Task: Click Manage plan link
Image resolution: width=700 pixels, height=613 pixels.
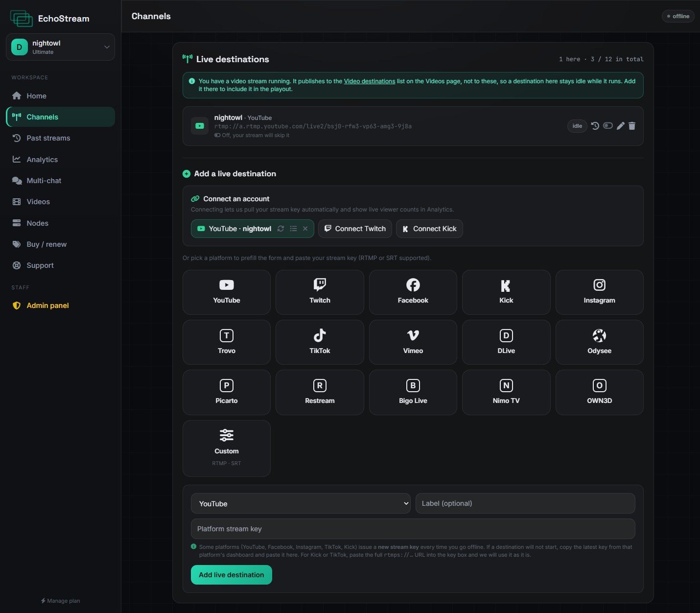Action: click(60, 601)
